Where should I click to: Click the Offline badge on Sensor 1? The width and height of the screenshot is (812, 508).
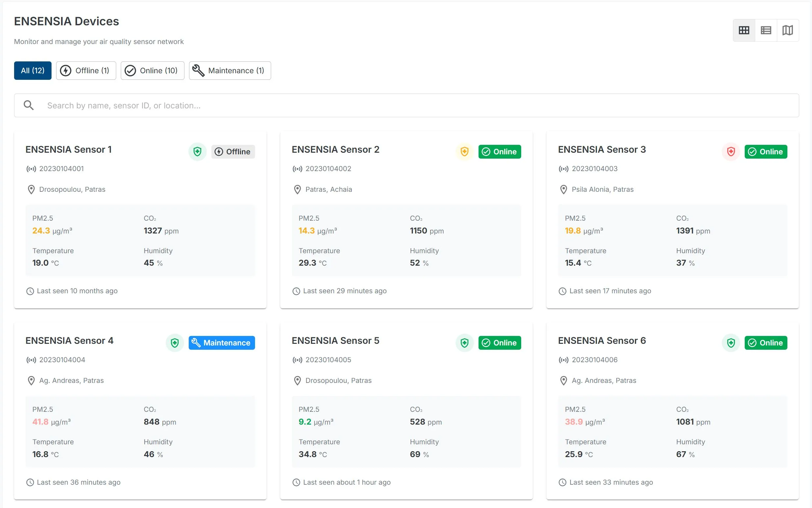(x=233, y=151)
